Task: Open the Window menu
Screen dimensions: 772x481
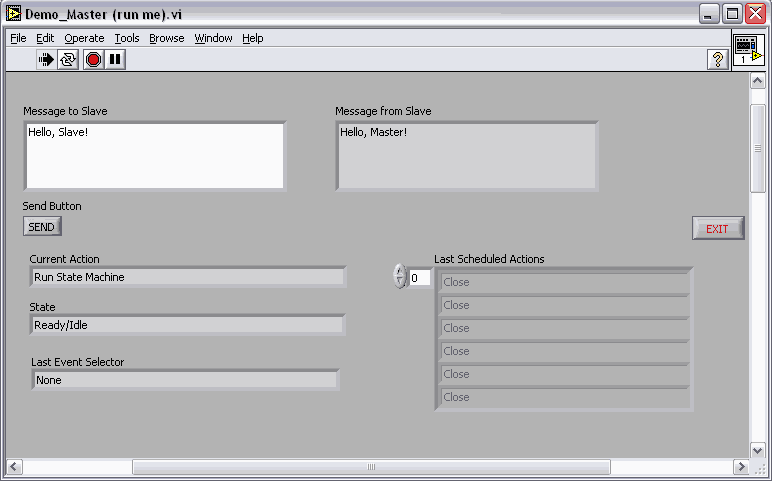Action: (x=213, y=38)
